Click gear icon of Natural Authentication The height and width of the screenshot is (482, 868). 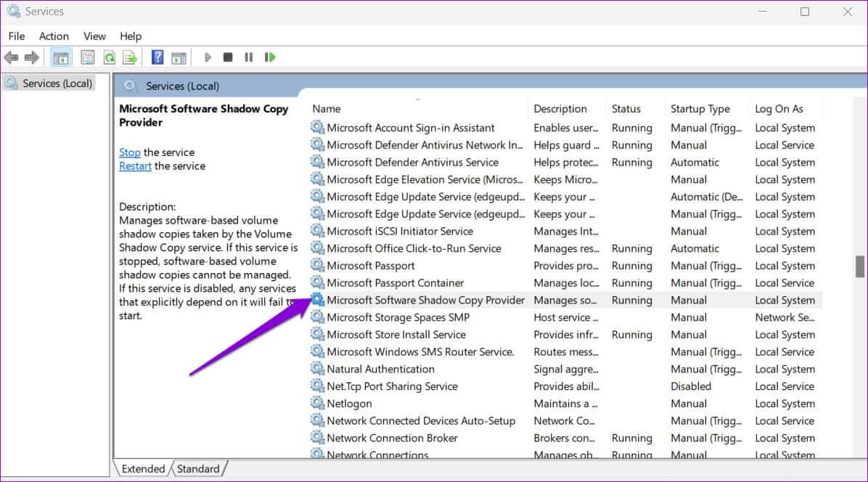[x=317, y=369]
